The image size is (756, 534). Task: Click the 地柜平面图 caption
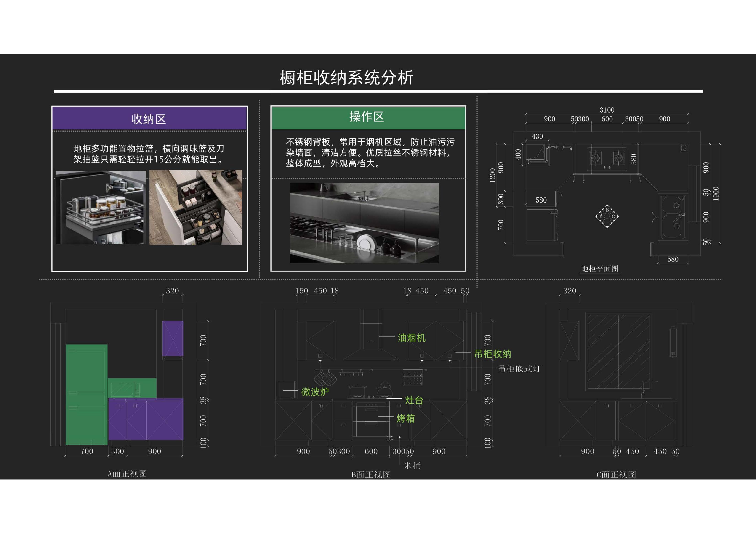[600, 269]
